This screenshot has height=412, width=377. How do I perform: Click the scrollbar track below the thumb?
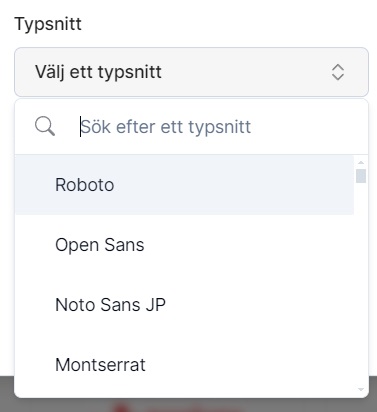click(x=361, y=283)
